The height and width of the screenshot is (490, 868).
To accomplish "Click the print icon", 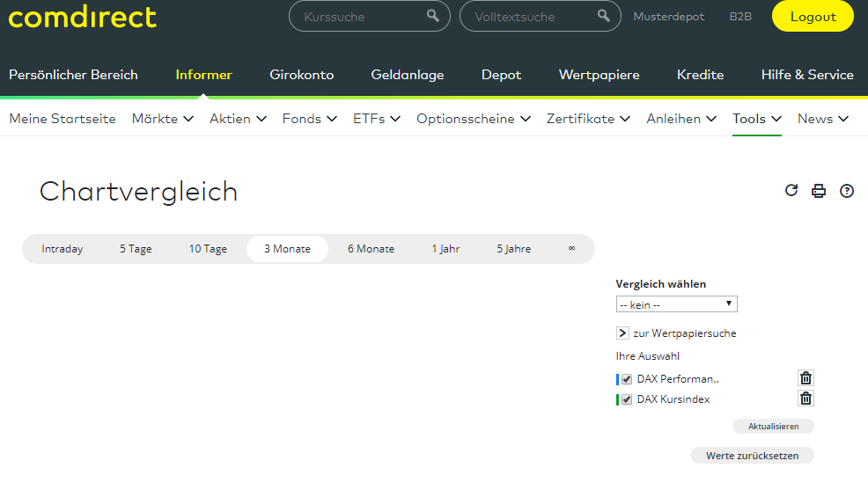I will [819, 191].
